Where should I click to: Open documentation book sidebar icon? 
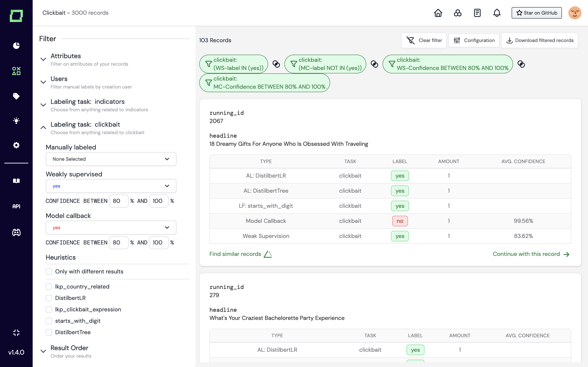[16, 181]
